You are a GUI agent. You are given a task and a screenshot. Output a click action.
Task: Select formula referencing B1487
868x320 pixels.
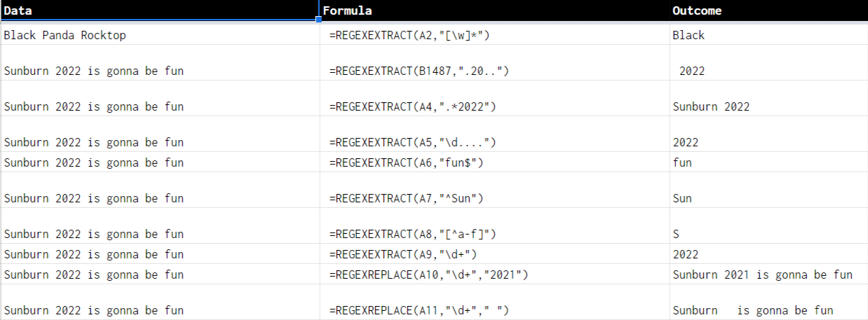(494, 63)
